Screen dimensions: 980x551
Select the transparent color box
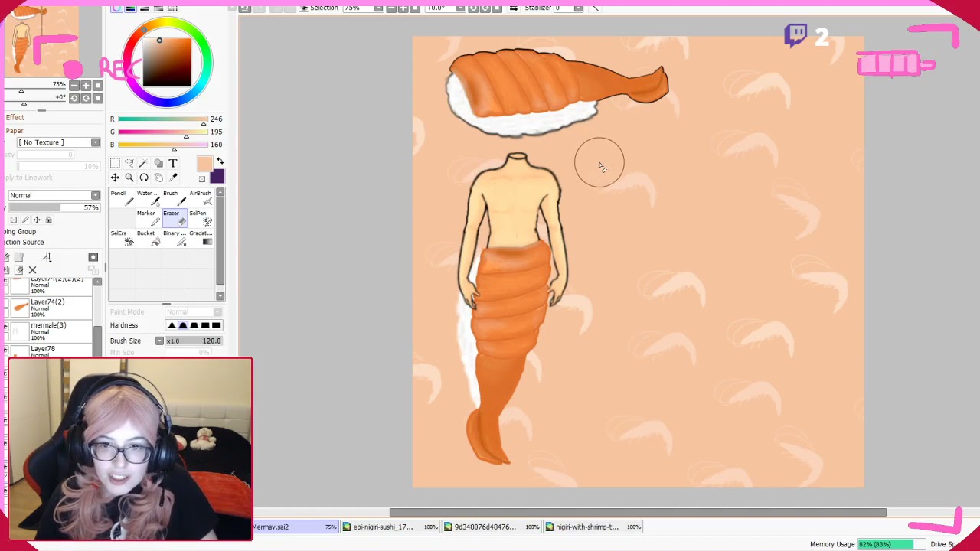202,179
